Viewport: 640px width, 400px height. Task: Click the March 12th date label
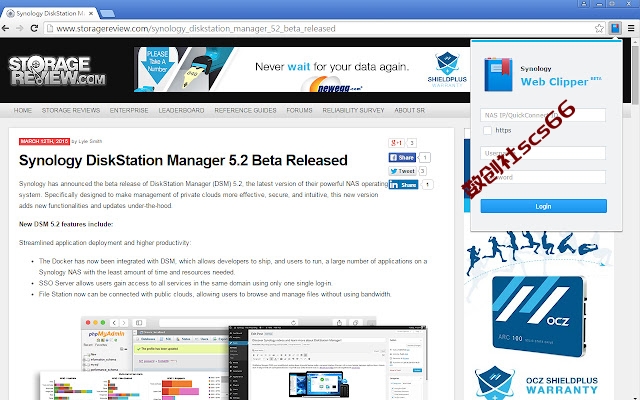click(44, 141)
